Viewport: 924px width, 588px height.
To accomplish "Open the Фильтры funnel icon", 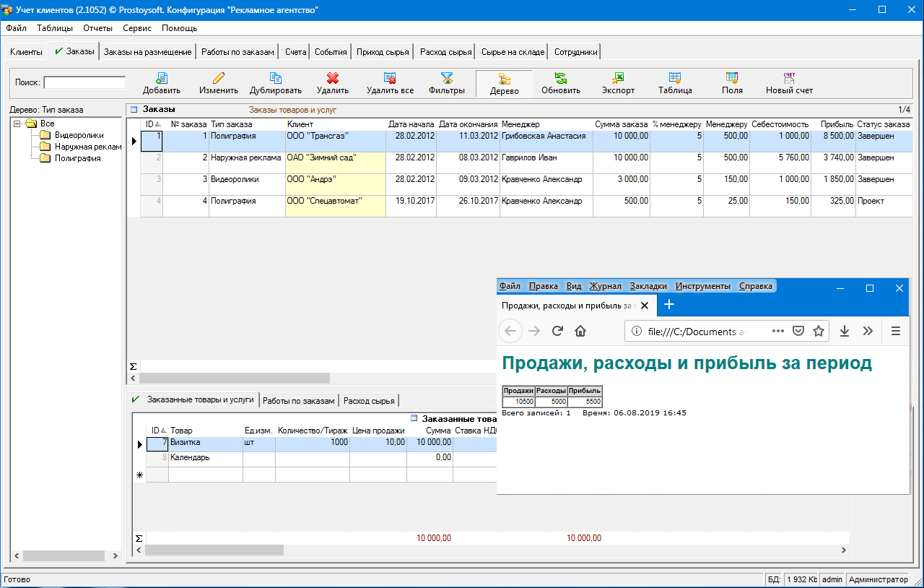I will (447, 78).
